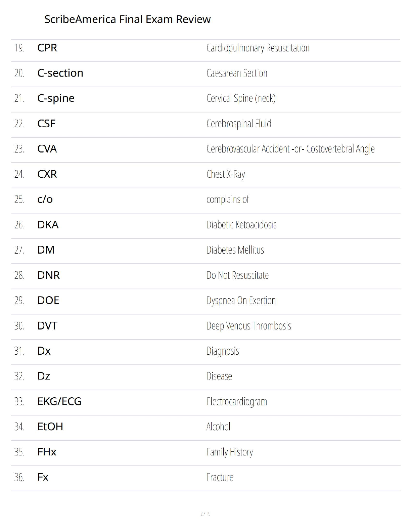Click the Diagnosis definition text

(223, 351)
